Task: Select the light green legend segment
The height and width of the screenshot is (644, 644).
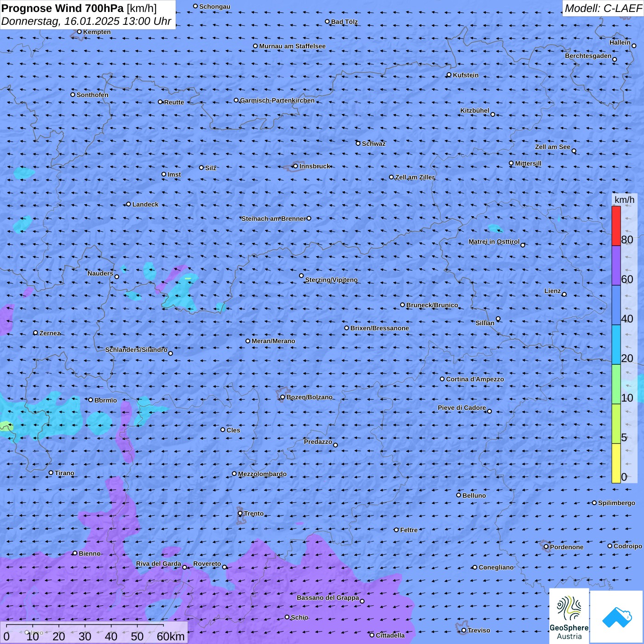Action: (616, 385)
